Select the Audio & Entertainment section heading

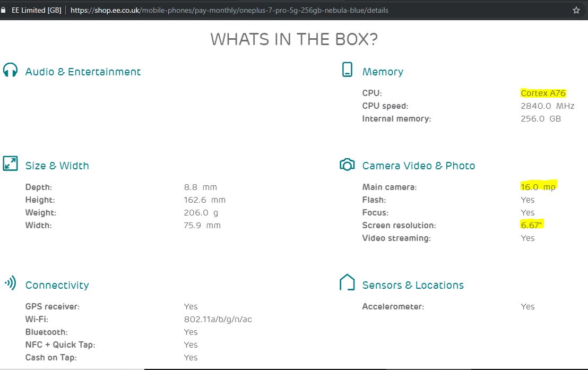(83, 72)
